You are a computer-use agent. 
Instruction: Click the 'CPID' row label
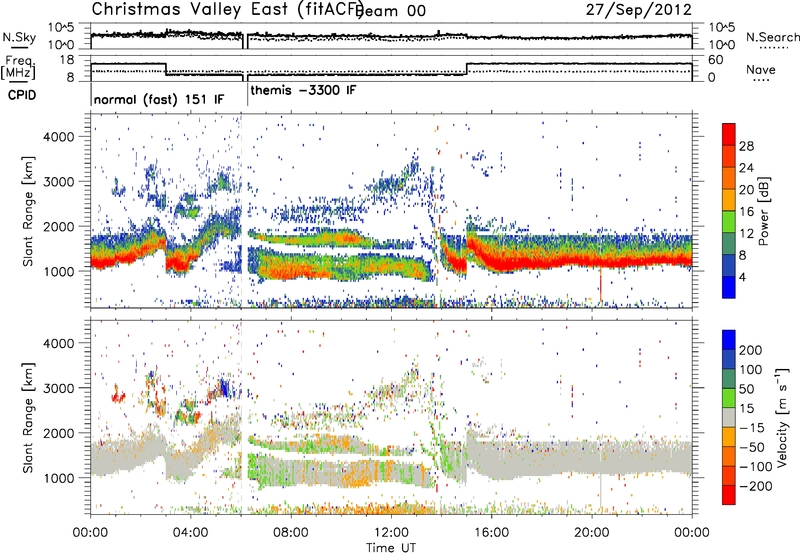22,95
